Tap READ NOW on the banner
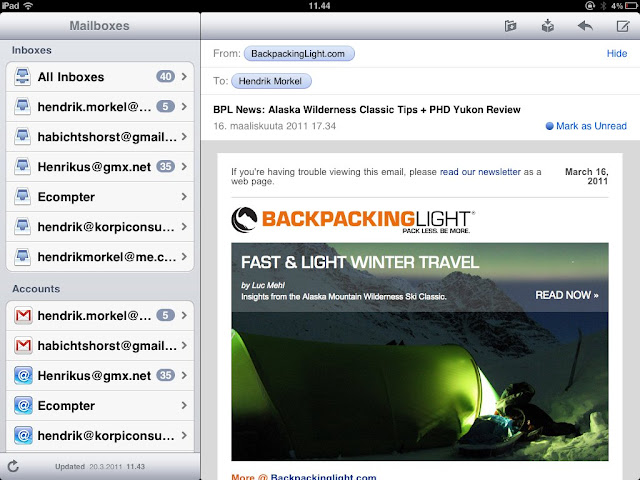This screenshot has height=480, width=640. pos(567,295)
